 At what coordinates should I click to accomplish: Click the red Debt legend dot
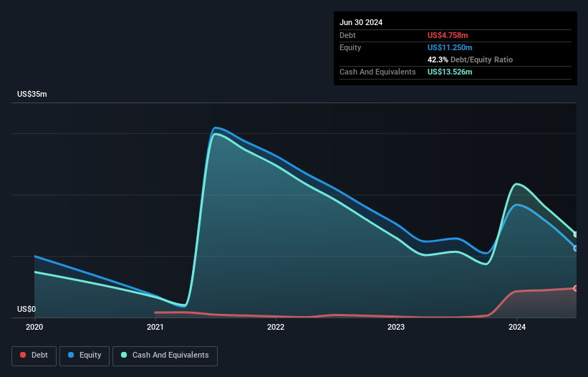tap(23, 355)
